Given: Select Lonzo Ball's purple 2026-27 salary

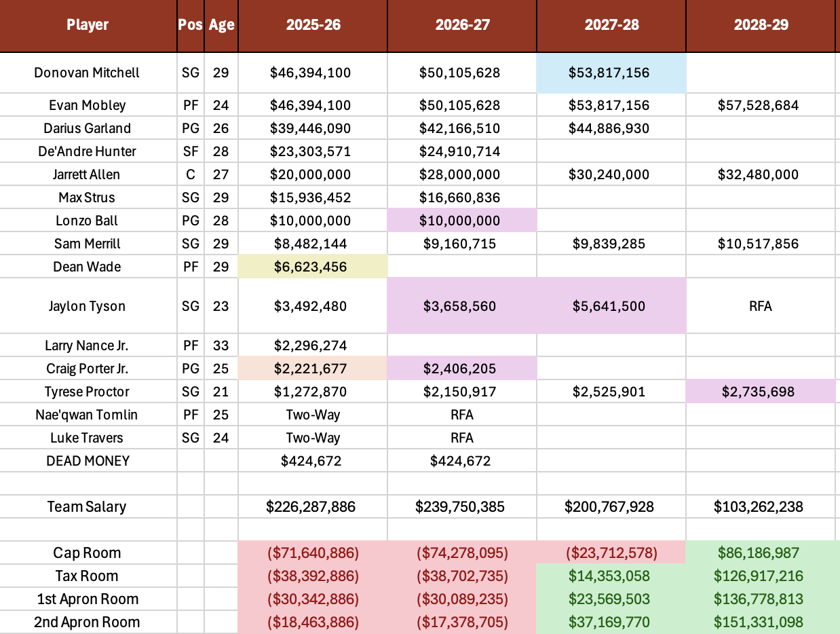Looking at the screenshot, I should click(462, 221).
